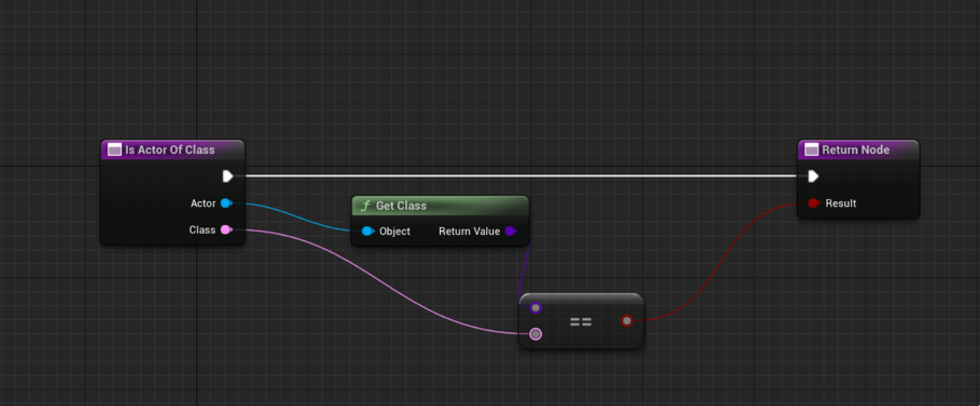Select the Get Class node by its title
The image size is (980, 406).
(401, 206)
